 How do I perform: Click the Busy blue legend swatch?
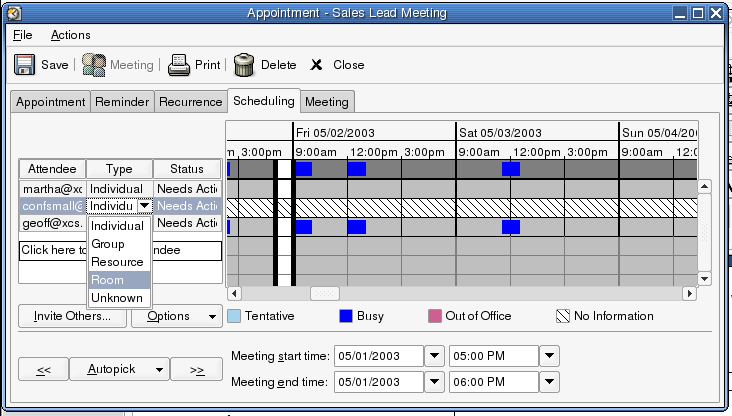[x=345, y=316]
